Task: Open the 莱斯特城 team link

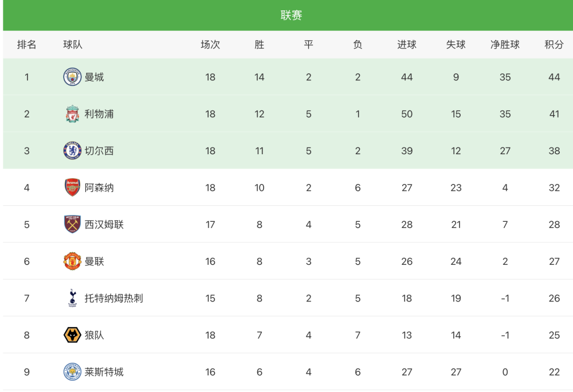Action: tap(104, 372)
